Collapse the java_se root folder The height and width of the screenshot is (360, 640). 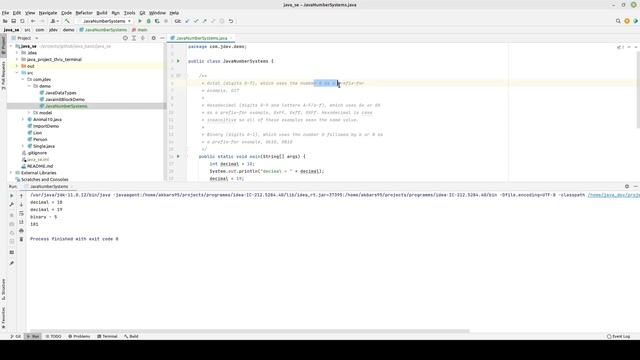[x=11, y=46]
